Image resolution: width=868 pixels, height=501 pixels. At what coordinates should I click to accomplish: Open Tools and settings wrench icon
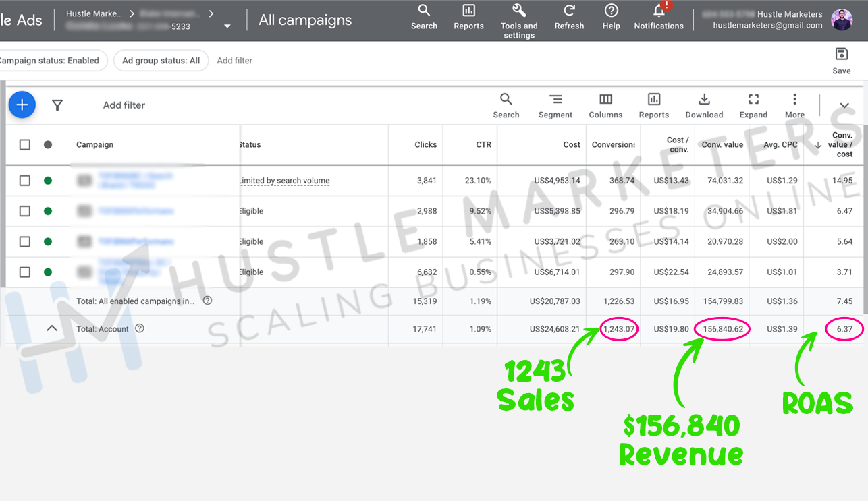(519, 11)
